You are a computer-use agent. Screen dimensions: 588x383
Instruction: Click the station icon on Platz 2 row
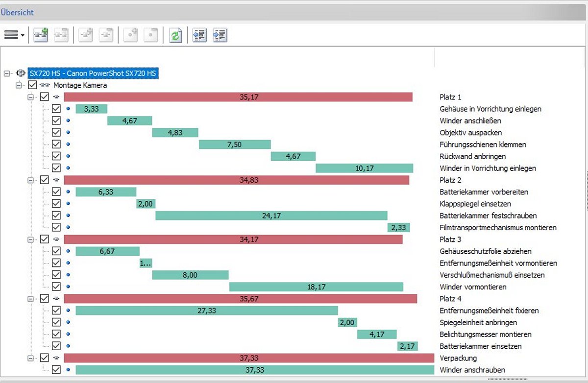tap(56, 180)
